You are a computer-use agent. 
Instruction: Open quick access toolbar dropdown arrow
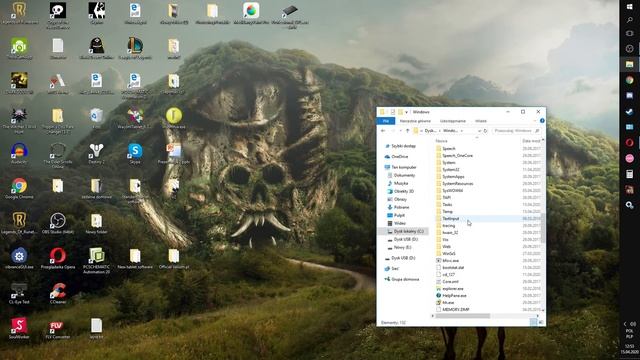[407, 112]
